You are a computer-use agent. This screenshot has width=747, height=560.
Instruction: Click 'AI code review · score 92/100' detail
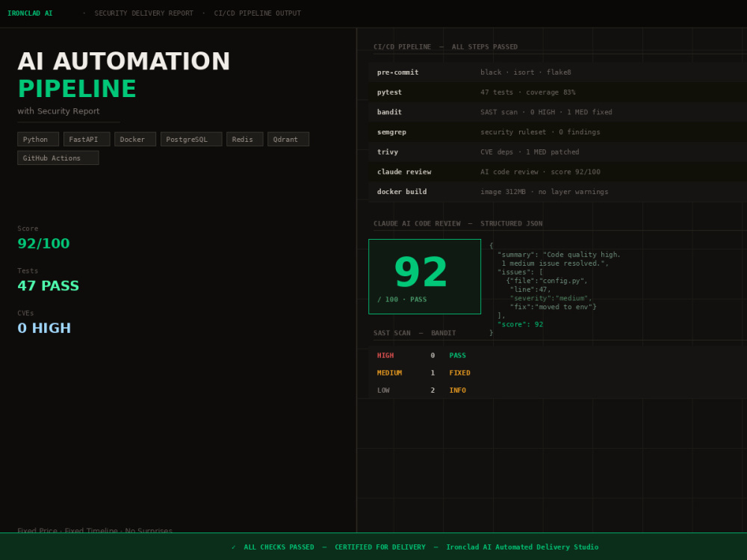pyautogui.click(x=540, y=172)
